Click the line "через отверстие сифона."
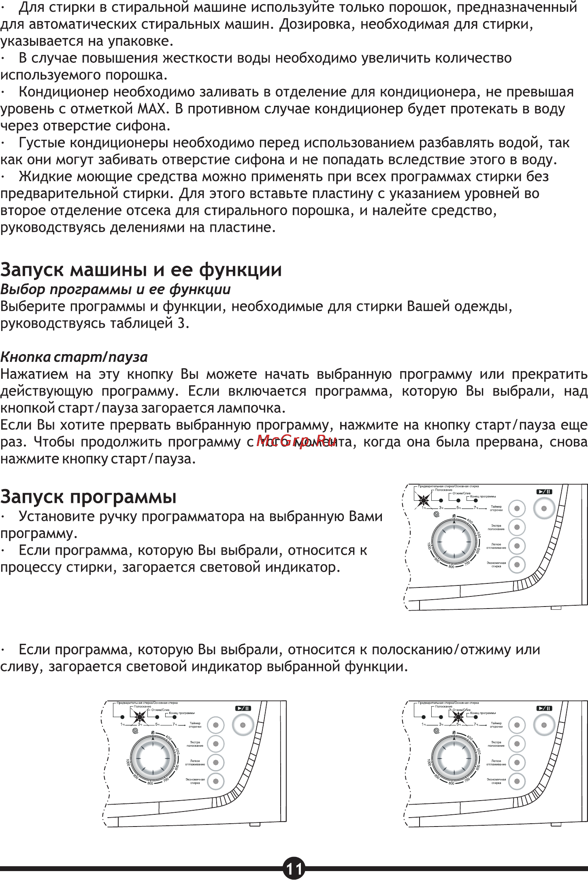Image resolution: width=588 pixels, height=880 pixels. click(x=85, y=126)
